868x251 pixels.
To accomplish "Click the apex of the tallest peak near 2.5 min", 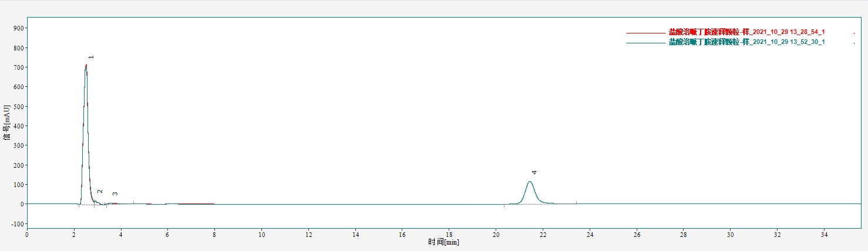I will [86, 66].
